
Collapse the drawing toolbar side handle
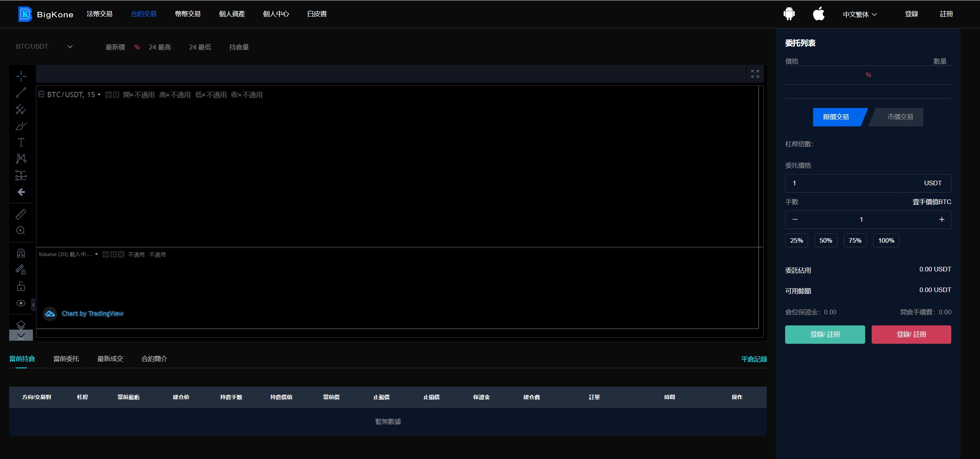point(33,305)
